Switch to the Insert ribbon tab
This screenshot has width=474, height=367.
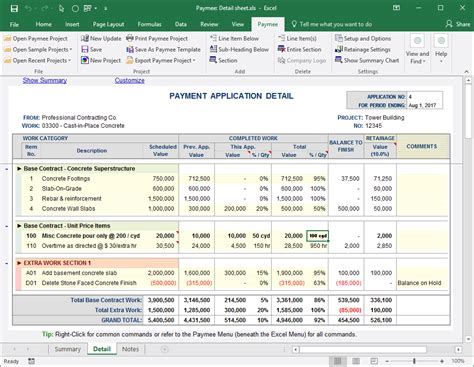72,24
